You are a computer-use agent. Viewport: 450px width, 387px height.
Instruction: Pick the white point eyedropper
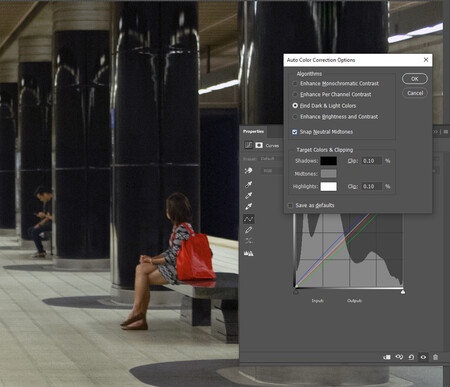pos(249,206)
